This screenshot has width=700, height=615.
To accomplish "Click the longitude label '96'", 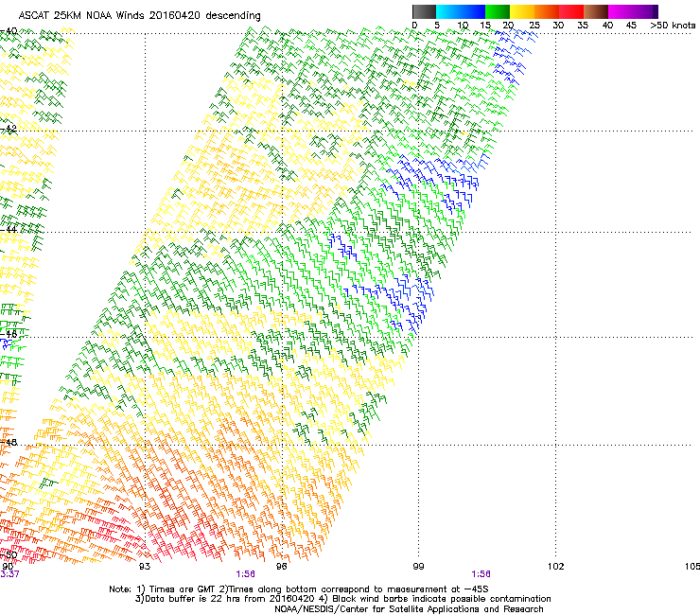I will [x=281, y=567].
